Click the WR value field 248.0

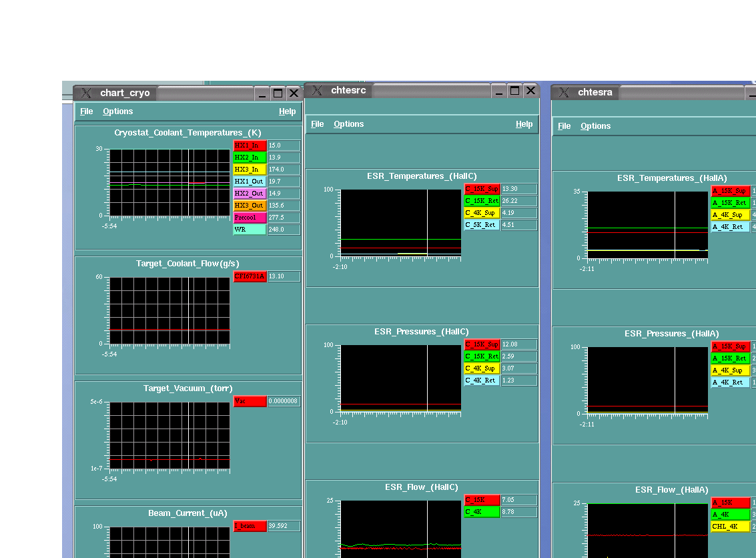coord(284,230)
